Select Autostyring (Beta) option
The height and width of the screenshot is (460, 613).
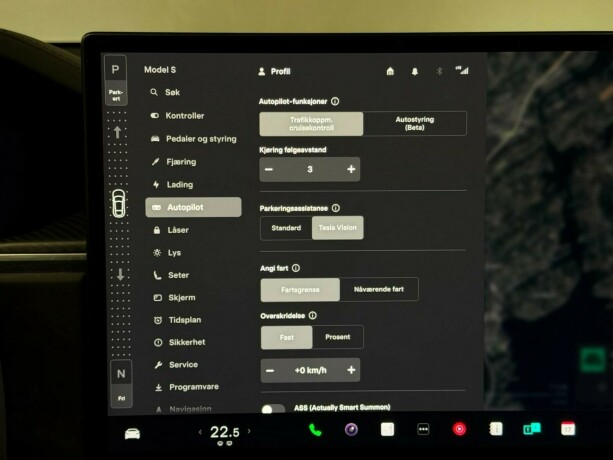tap(414, 124)
